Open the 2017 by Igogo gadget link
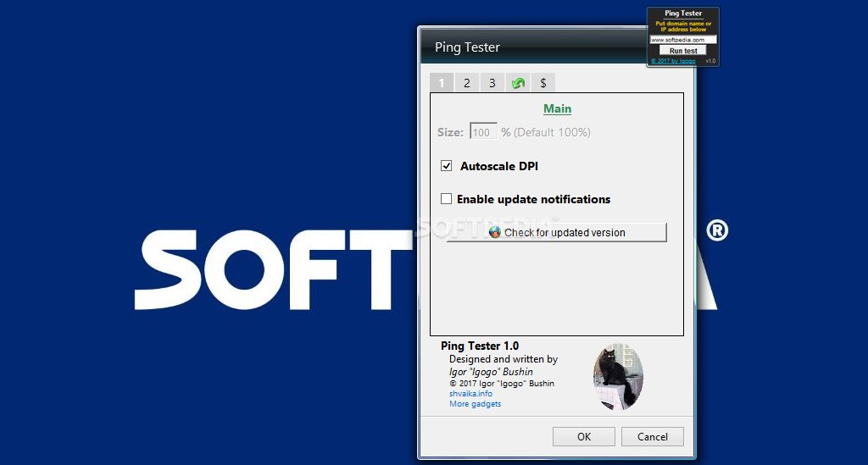The image size is (868, 465). tap(673, 61)
